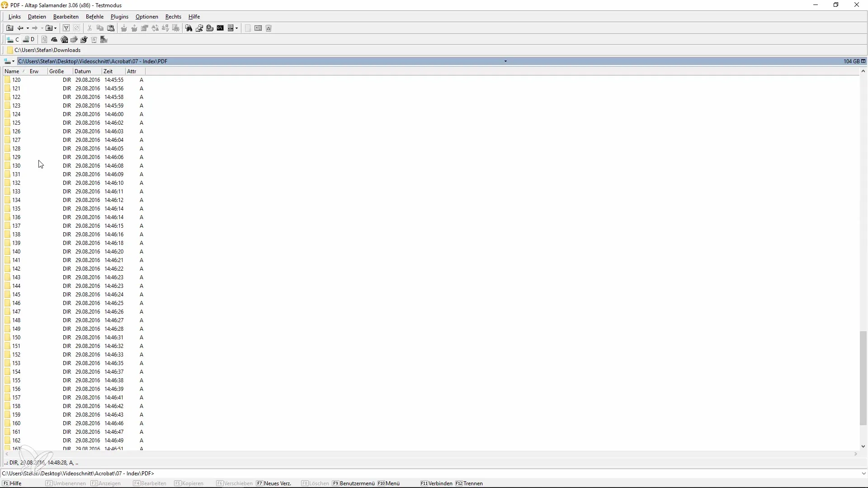Open the Hilfe menu
Viewport: 868px width, 488px height.
click(194, 17)
